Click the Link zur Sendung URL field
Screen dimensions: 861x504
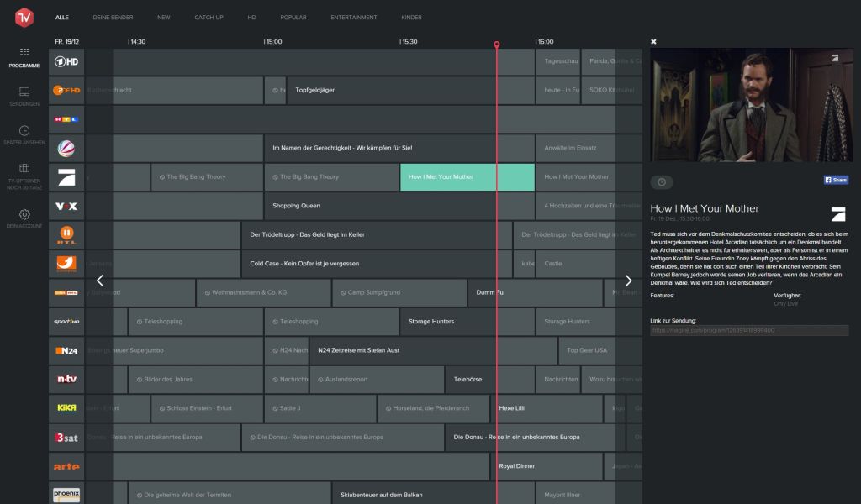click(749, 331)
